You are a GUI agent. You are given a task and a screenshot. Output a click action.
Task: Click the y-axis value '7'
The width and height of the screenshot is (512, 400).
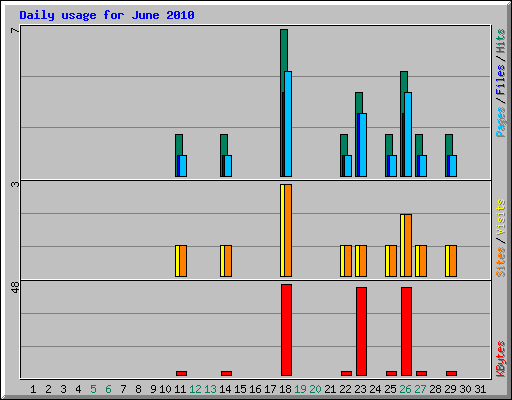coord(15,31)
